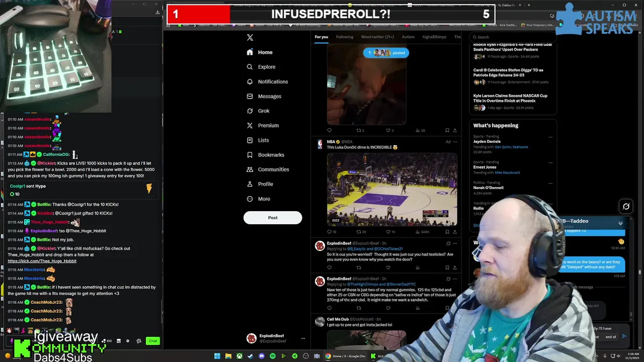Open options for ExplodinBeef testicles reply
Viewport: 644px width, 362px height.
455,243
